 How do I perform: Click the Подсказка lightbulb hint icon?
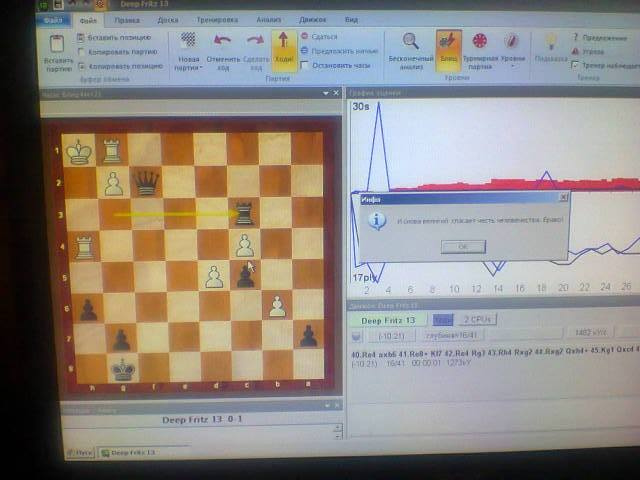[550, 46]
